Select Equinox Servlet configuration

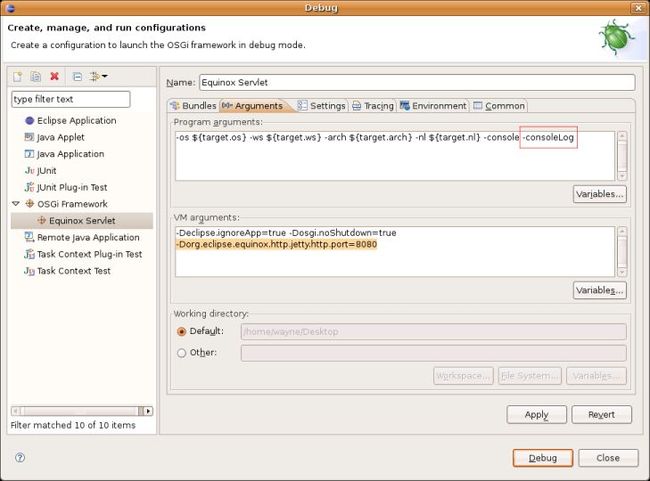pyautogui.click(x=82, y=221)
